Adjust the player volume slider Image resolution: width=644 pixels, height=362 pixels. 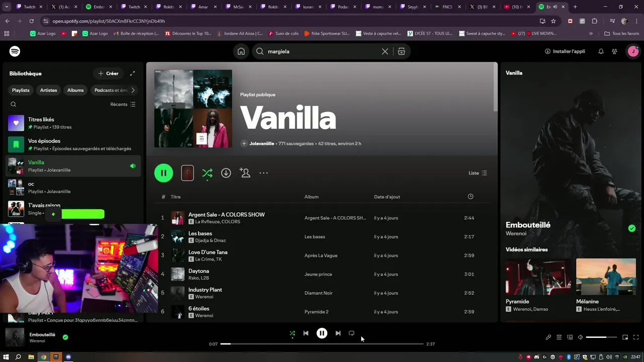[601, 337]
